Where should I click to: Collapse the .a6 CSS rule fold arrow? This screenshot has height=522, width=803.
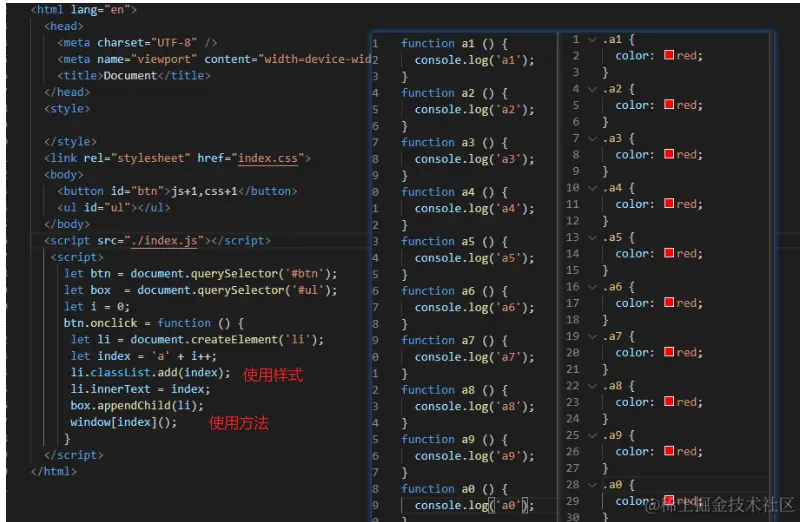(593, 287)
